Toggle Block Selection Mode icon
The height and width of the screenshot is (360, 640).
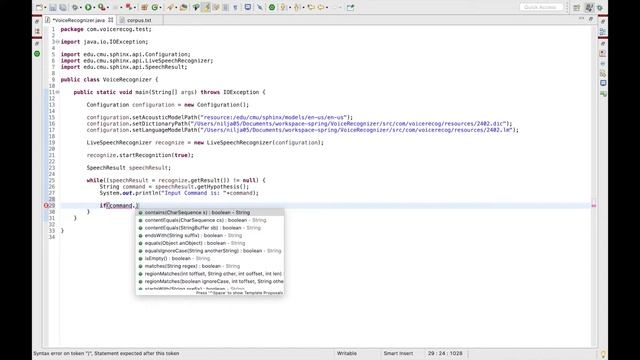(x=225, y=7)
